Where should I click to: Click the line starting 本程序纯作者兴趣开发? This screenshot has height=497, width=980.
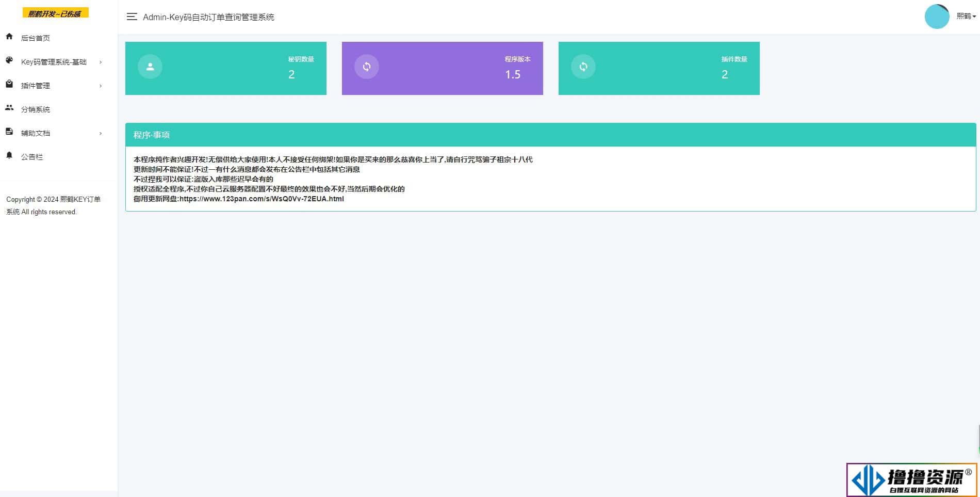pyautogui.click(x=333, y=159)
